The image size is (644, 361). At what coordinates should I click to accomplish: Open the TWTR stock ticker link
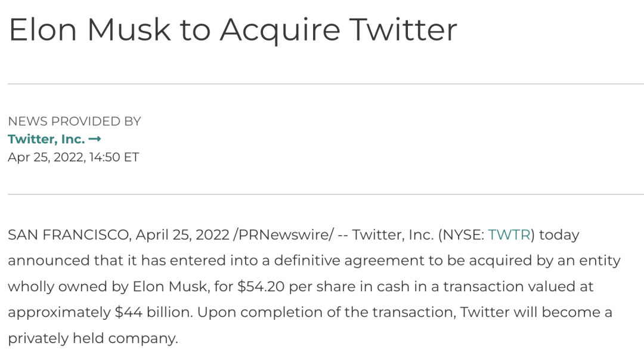coord(509,235)
